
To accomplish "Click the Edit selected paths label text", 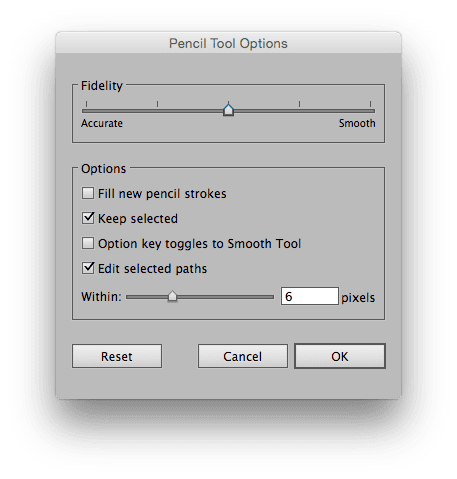I will click(153, 269).
